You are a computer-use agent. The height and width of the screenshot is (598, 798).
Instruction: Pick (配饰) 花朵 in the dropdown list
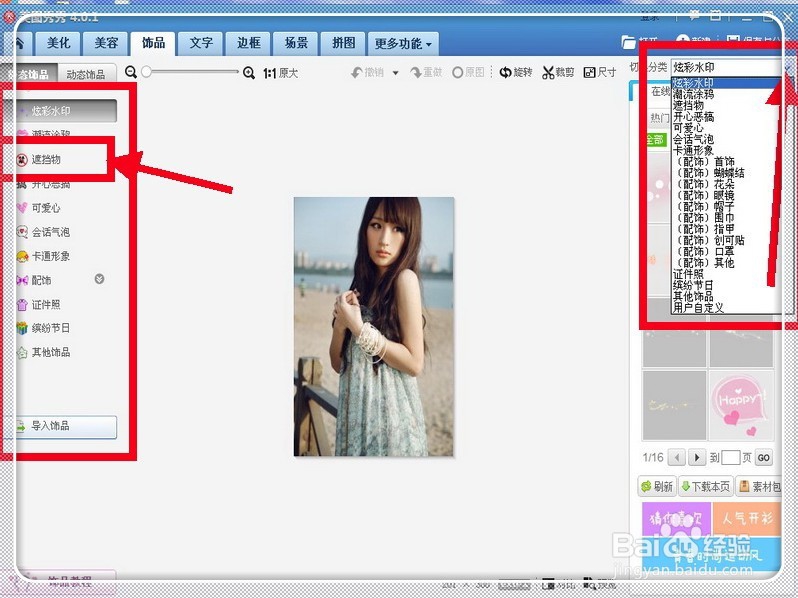click(x=704, y=184)
